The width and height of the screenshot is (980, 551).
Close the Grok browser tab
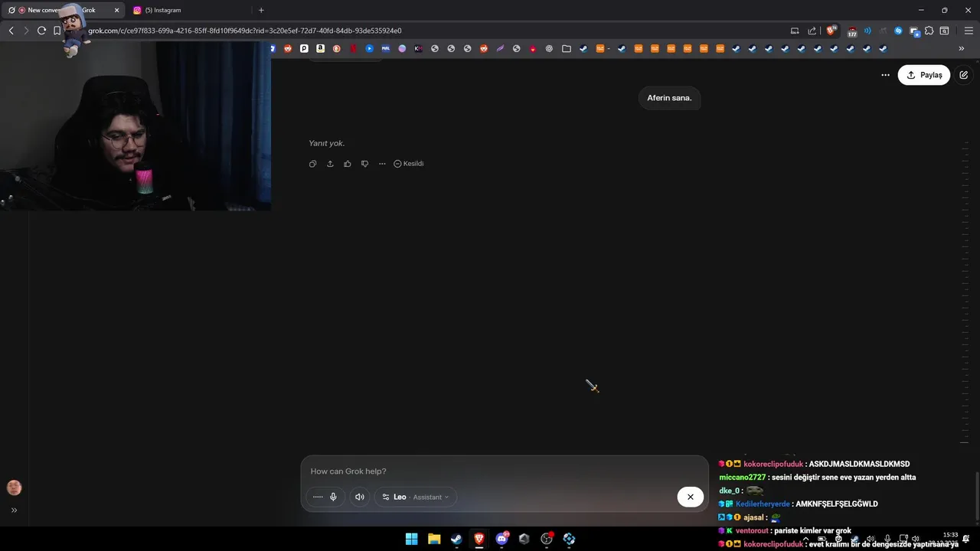pos(116,10)
